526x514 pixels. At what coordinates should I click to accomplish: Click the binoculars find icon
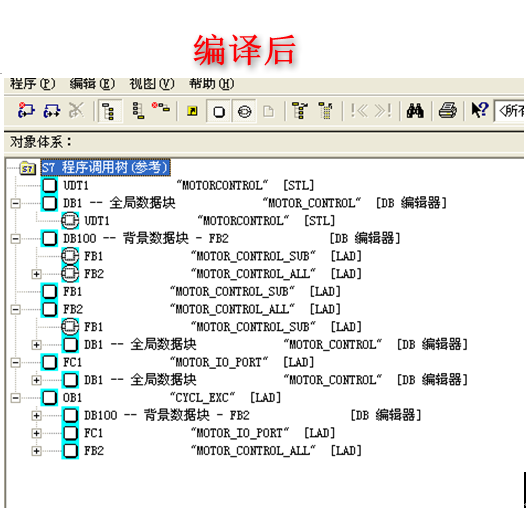click(x=415, y=111)
